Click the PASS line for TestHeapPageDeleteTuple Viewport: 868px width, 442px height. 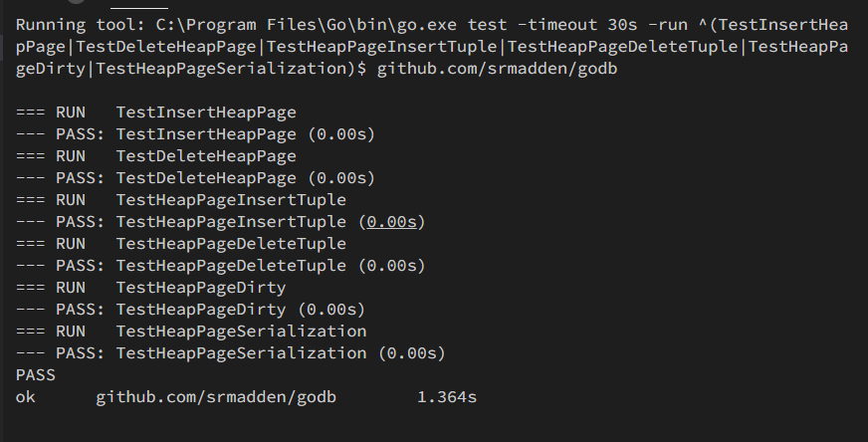click(220, 266)
